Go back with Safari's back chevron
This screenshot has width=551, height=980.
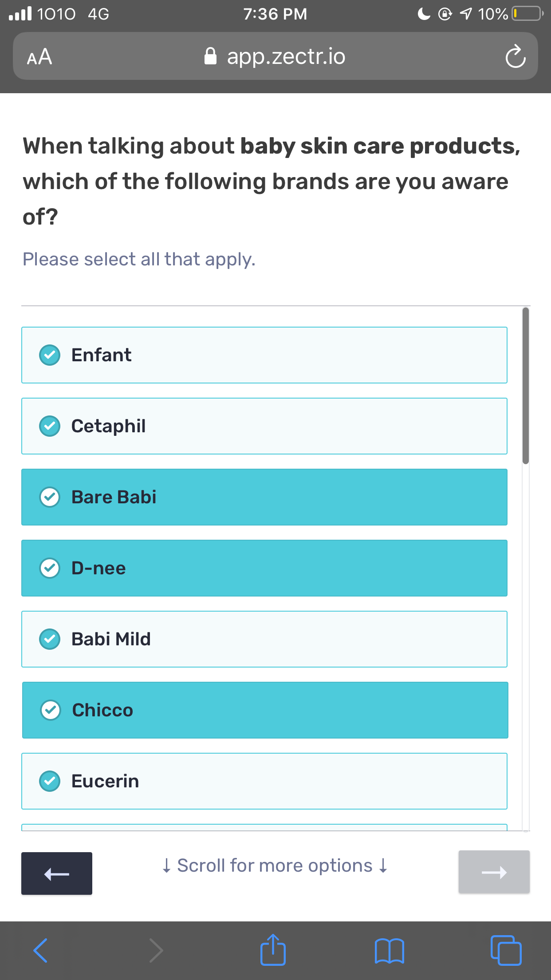click(40, 950)
